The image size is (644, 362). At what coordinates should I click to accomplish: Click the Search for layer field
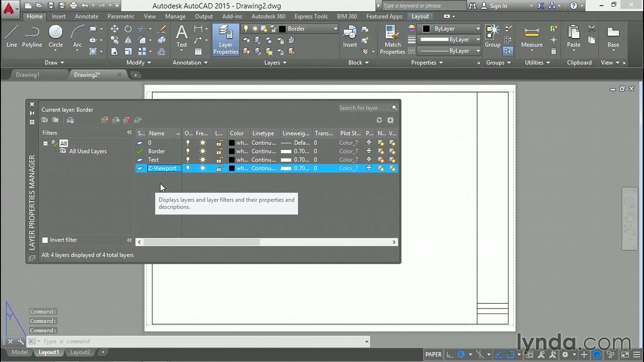pyautogui.click(x=364, y=108)
